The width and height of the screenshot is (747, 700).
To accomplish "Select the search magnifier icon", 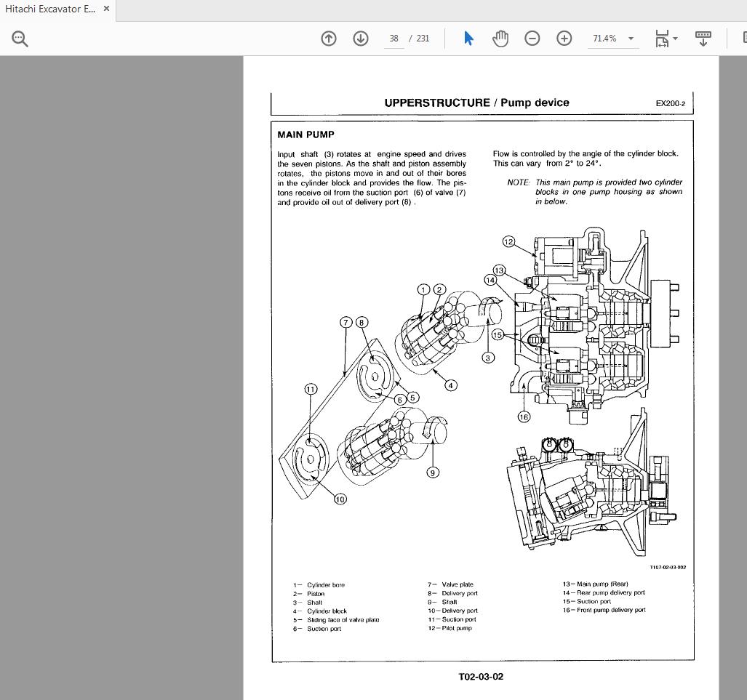I will [20, 38].
